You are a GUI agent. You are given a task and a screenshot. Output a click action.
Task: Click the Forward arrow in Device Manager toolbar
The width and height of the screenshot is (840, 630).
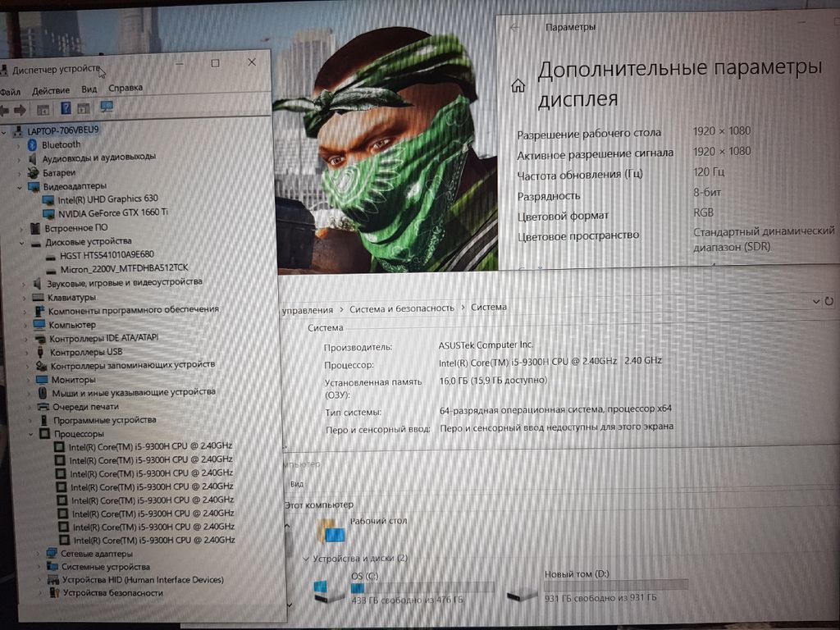(x=21, y=111)
